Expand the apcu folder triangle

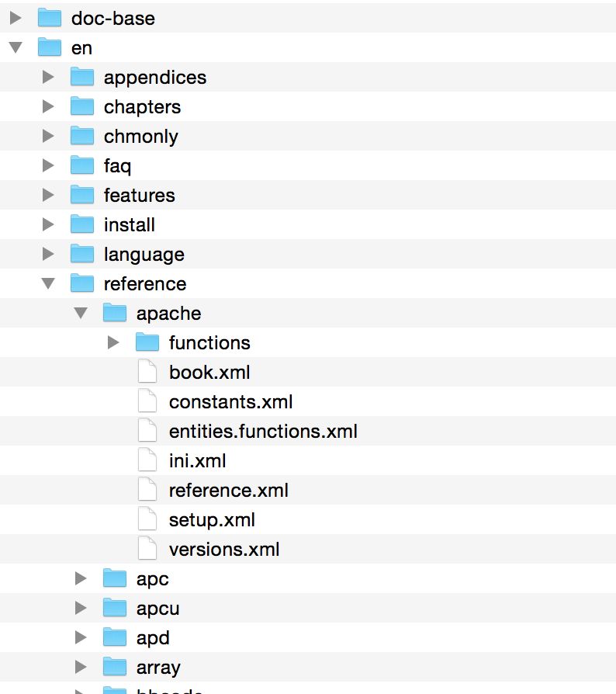[x=81, y=608]
